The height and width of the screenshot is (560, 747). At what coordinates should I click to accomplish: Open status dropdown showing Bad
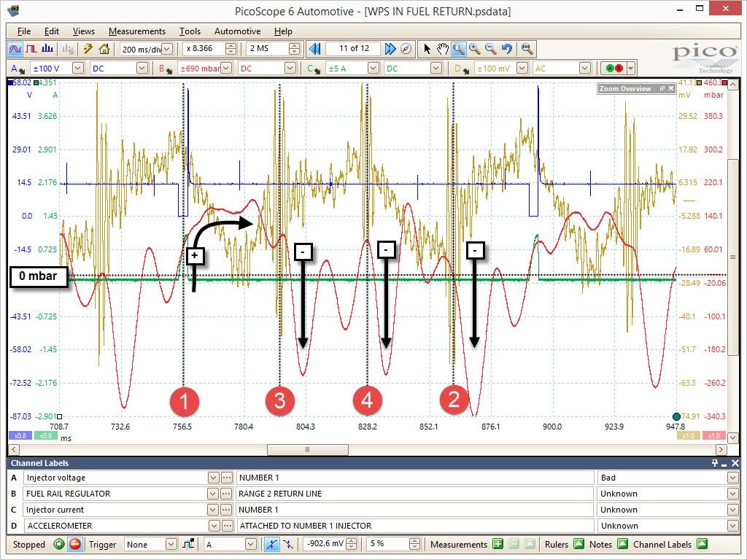coord(733,478)
